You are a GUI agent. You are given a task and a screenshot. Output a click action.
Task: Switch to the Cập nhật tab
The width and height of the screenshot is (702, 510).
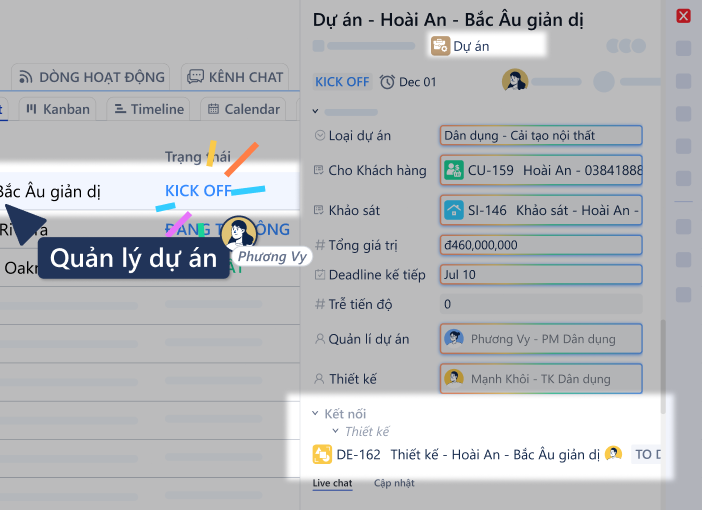[x=394, y=483]
